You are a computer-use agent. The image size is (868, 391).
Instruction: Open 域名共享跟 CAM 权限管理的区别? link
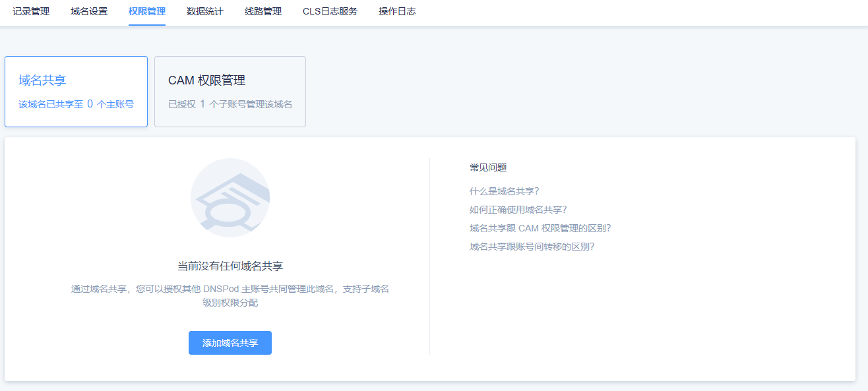coord(540,228)
